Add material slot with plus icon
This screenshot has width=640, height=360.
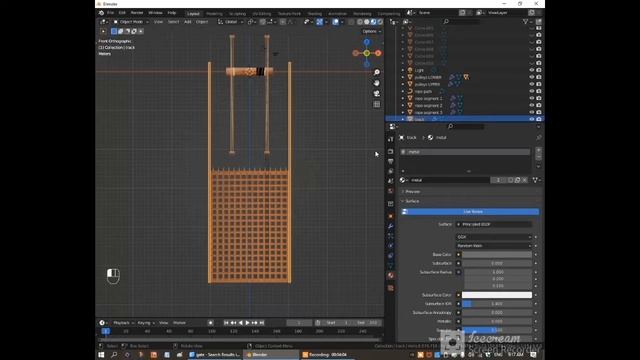click(539, 150)
